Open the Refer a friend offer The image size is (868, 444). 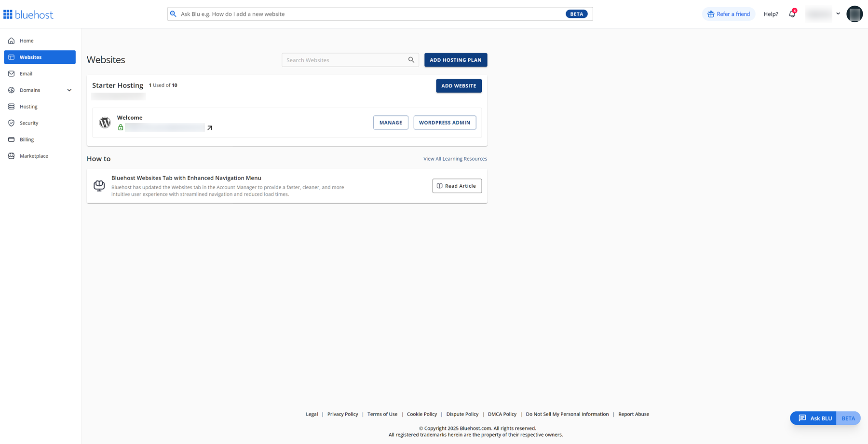729,14
